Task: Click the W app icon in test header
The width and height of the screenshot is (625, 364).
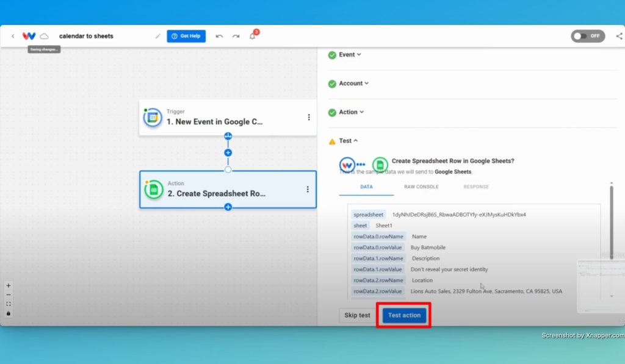Action: click(x=347, y=165)
